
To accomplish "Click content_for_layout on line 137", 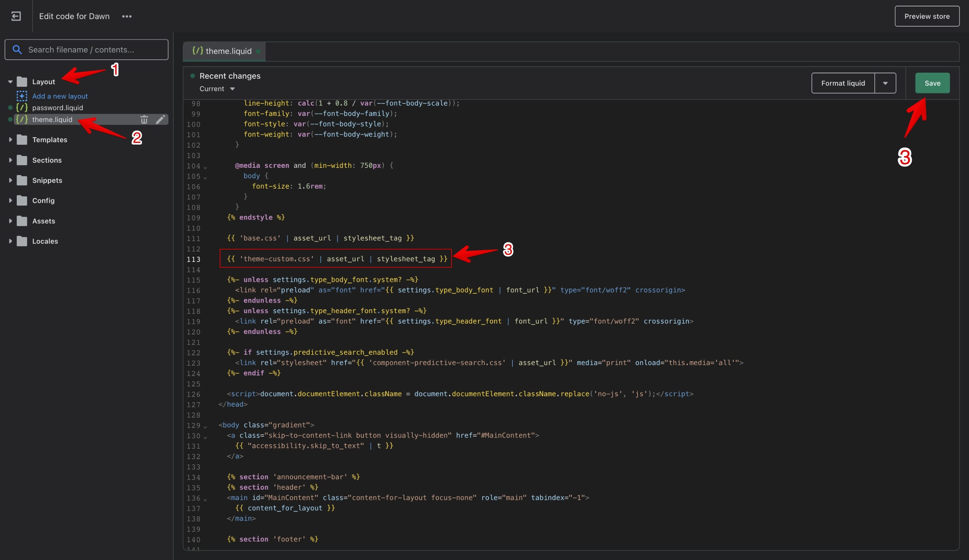I will click(x=285, y=508).
